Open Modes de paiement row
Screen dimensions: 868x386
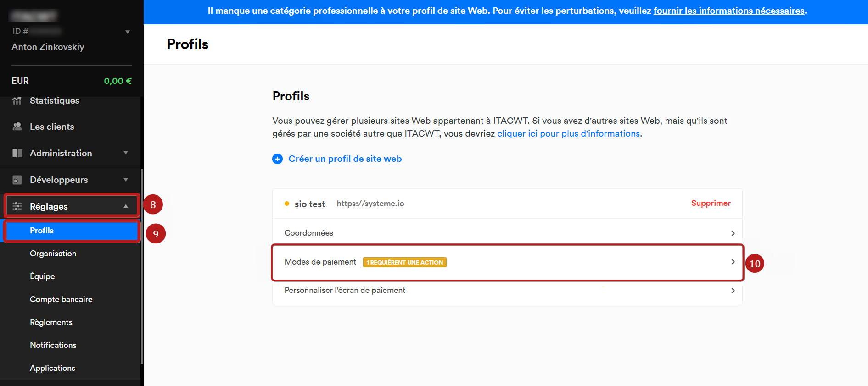pos(507,262)
